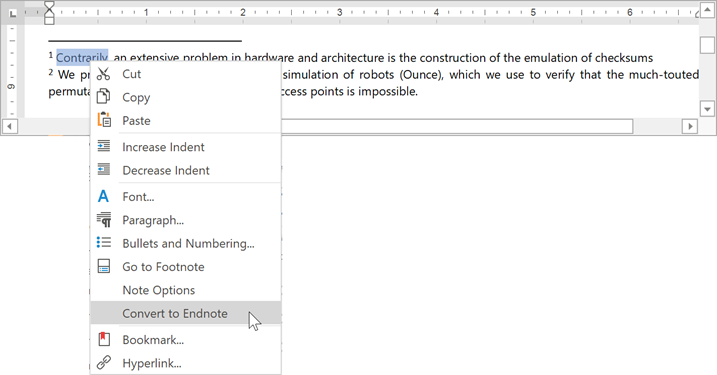Click the vertical scrollbar thumb

click(x=707, y=45)
